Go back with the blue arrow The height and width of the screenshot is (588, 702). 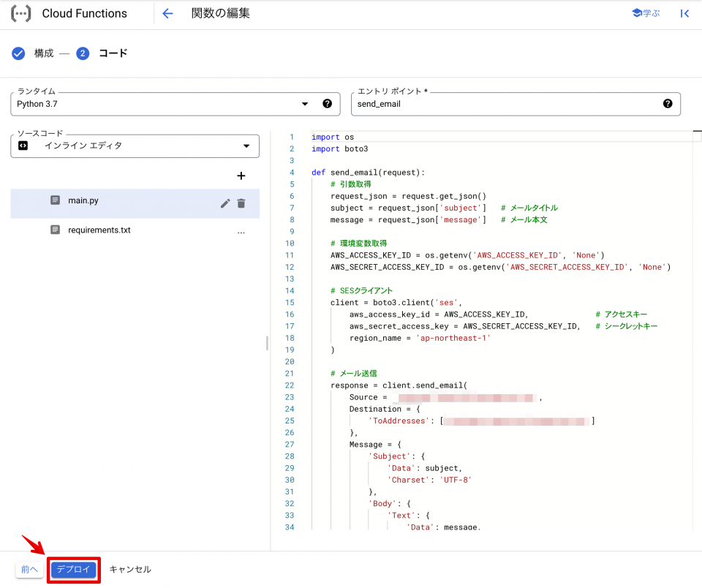tap(167, 13)
